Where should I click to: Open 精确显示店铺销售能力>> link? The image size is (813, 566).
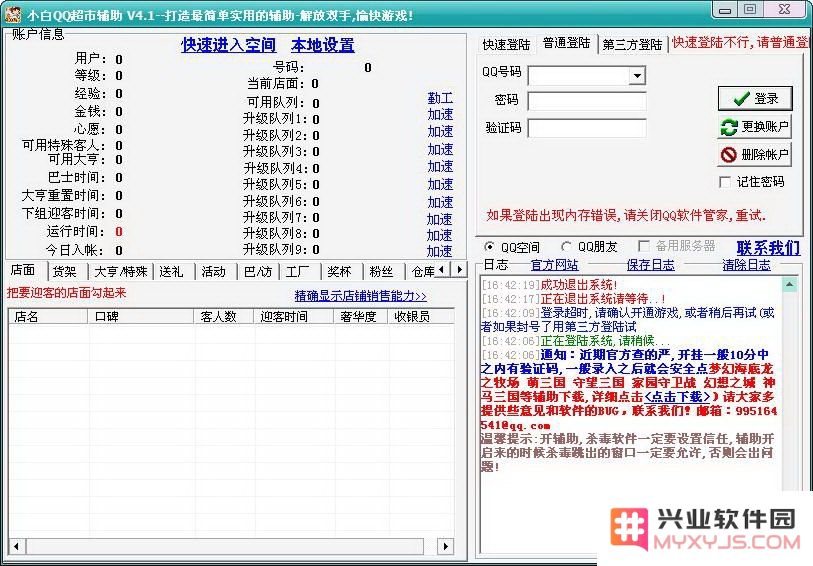[x=360, y=296]
